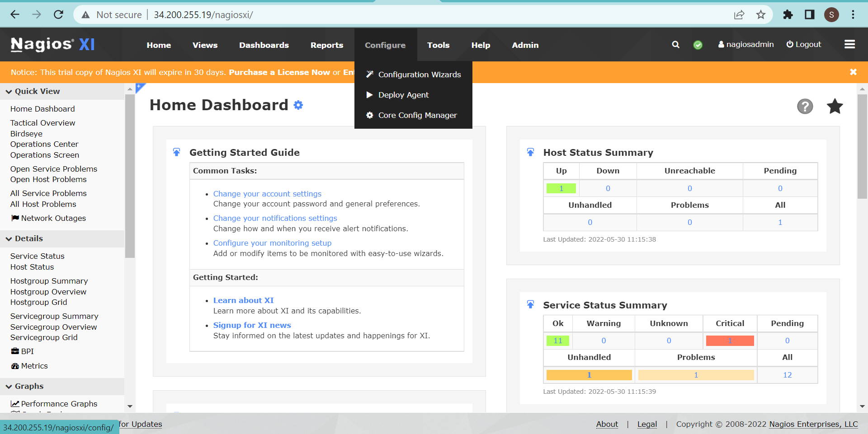Select Core Config Manager from the dropdown

(x=413, y=115)
